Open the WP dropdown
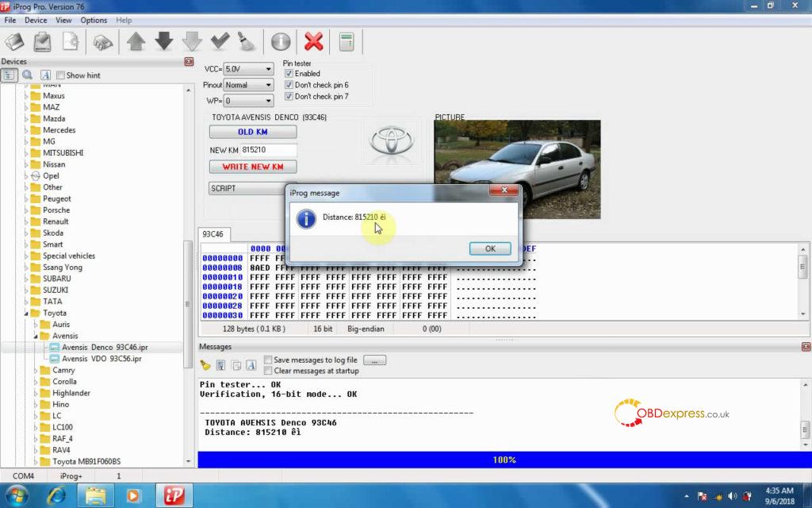This screenshot has height=508, width=812. [x=268, y=101]
